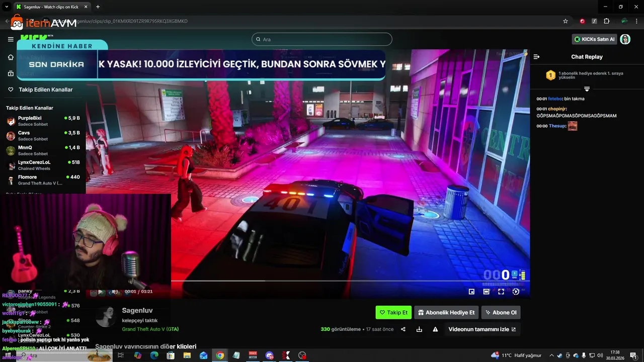The height and width of the screenshot is (362, 644).
Task: Open Voice Meeter app from taskbar
Action: coord(253,355)
